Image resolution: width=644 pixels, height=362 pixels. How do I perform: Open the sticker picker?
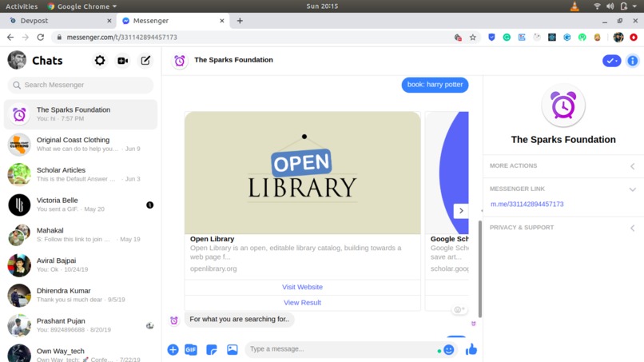pyautogui.click(x=212, y=350)
